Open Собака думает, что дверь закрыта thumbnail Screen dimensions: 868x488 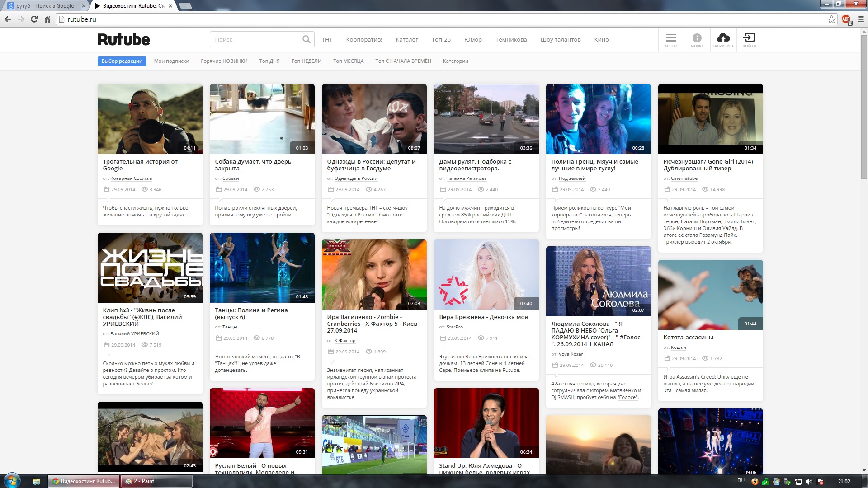coord(262,119)
